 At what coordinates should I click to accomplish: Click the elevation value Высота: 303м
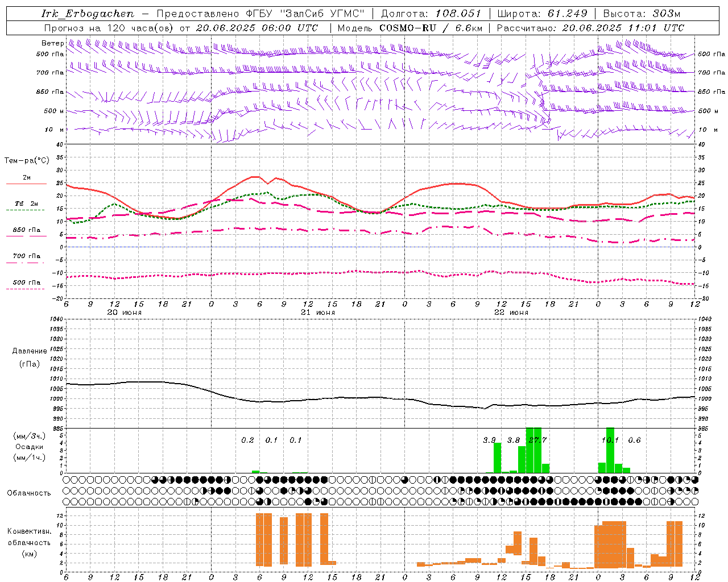point(642,14)
